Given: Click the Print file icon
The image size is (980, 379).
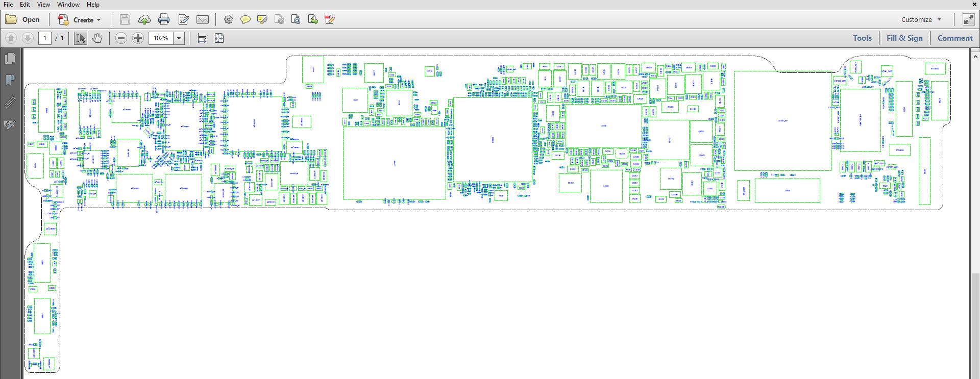Looking at the screenshot, I should click(164, 20).
